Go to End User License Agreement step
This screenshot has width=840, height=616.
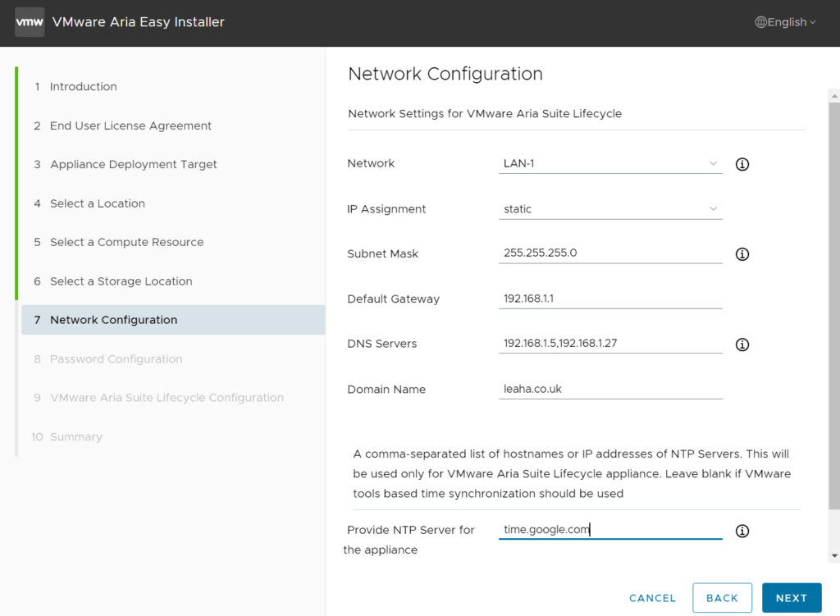(130, 125)
